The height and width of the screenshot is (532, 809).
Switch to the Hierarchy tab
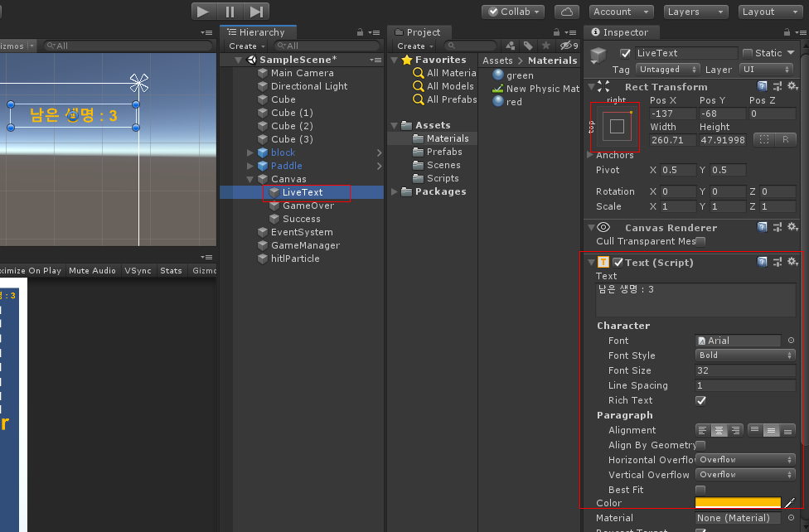click(x=258, y=32)
